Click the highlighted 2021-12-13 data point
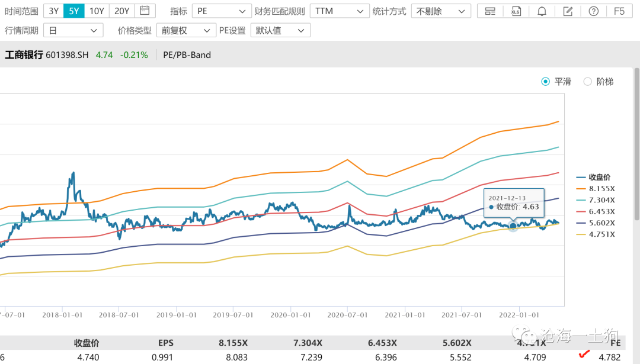This screenshot has height=364, width=640. pyautogui.click(x=513, y=226)
